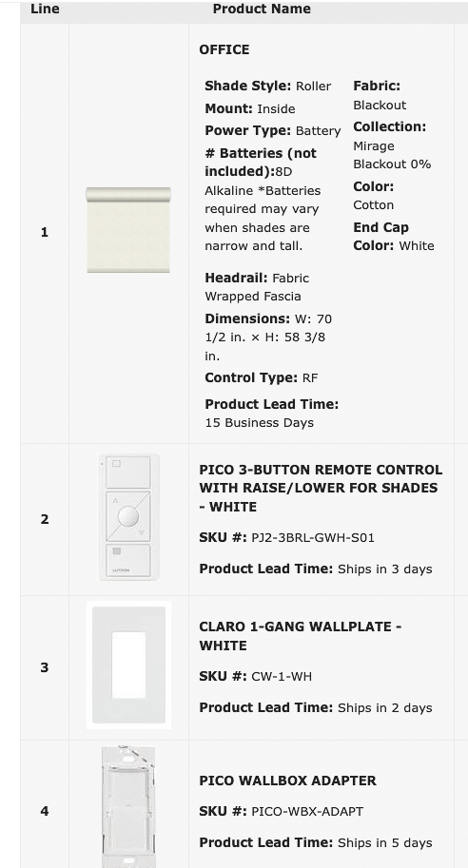Click the Product Name column header

click(x=262, y=9)
